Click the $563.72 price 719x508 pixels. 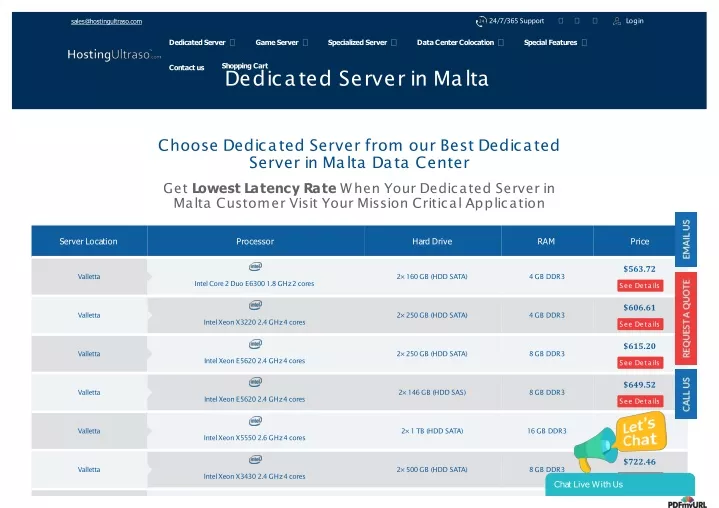(x=639, y=269)
